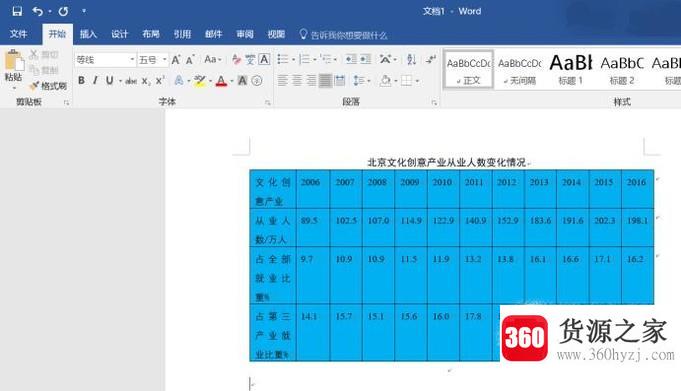
Task: Toggle Underline formatting
Action: click(109, 80)
